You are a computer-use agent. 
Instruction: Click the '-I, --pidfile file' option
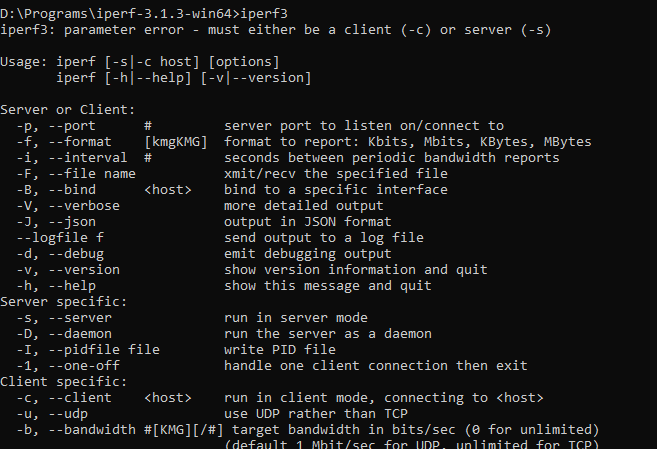[x=89, y=349]
